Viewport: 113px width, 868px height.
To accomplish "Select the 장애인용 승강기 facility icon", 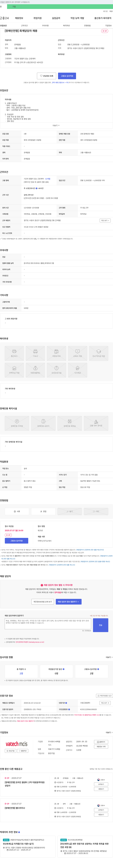I will tap(43, 423).
